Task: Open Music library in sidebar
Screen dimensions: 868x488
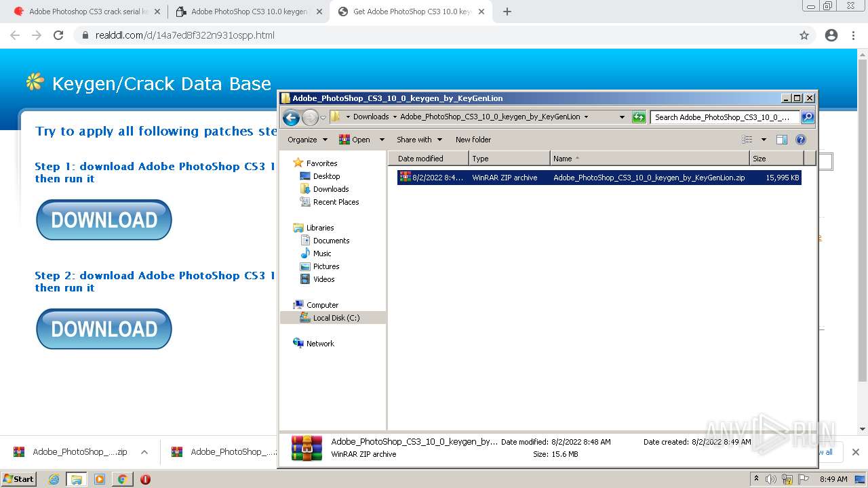Action: click(x=322, y=253)
